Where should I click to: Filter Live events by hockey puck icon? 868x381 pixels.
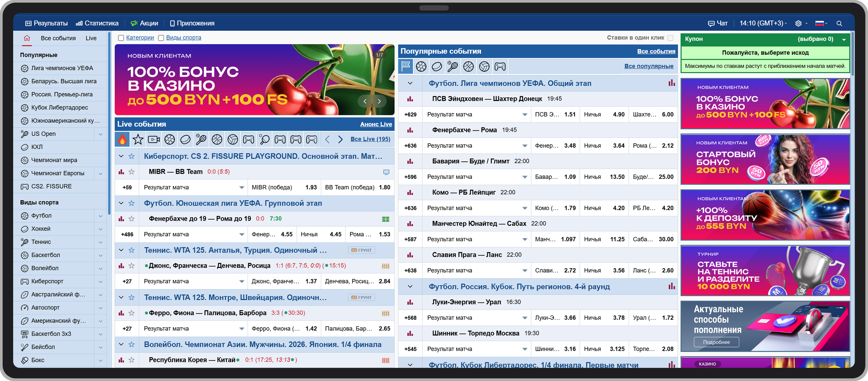click(185, 139)
